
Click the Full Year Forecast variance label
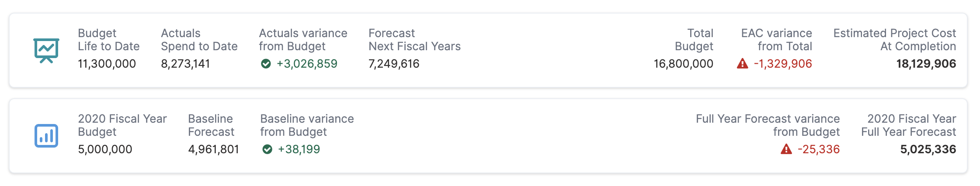click(x=768, y=125)
